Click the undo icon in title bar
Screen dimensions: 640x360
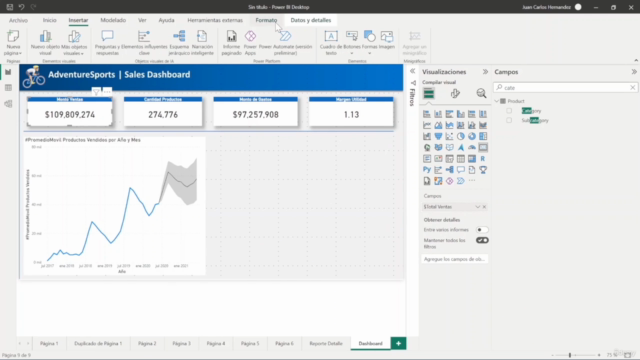pos(22,7)
